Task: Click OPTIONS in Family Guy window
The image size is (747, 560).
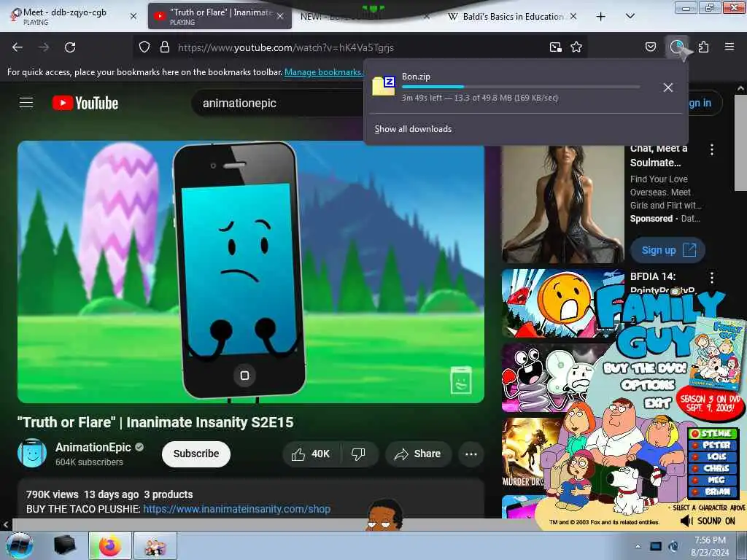Action: click(x=648, y=385)
